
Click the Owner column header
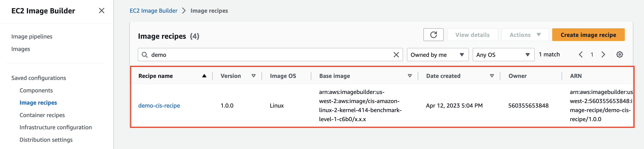coord(517,76)
